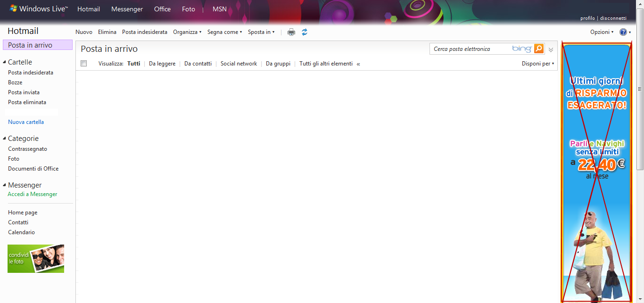Open Calendario in the sidebar
644x303 pixels.
[x=21, y=232]
